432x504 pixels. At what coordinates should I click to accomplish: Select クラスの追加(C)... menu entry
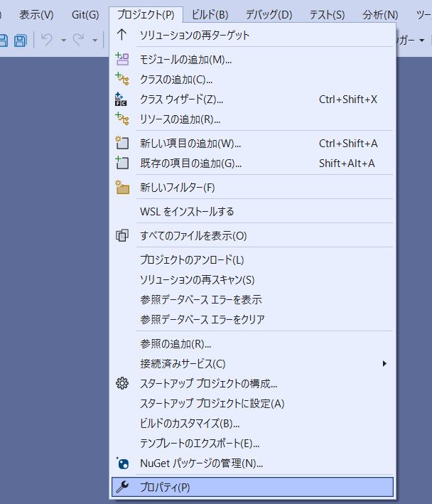(x=176, y=80)
